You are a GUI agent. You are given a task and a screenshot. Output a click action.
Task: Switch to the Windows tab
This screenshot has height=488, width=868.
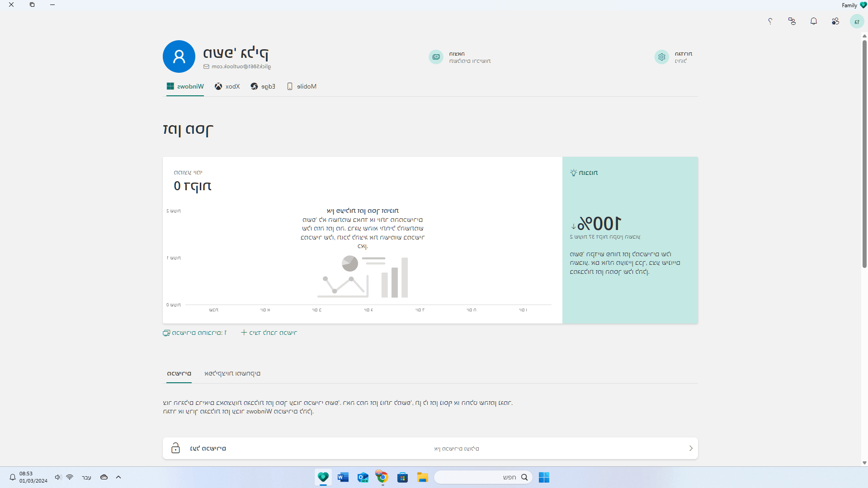[x=185, y=86]
